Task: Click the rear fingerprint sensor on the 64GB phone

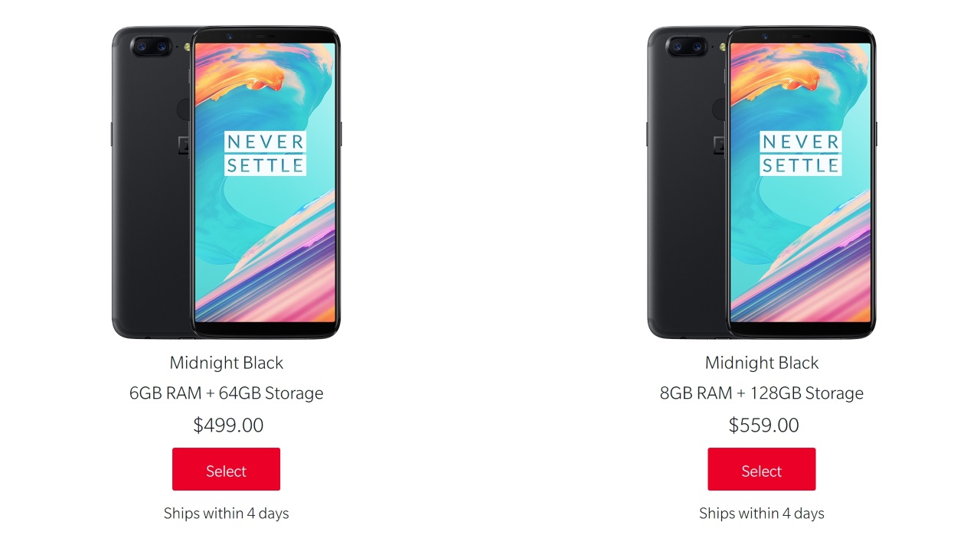Action: click(x=184, y=109)
